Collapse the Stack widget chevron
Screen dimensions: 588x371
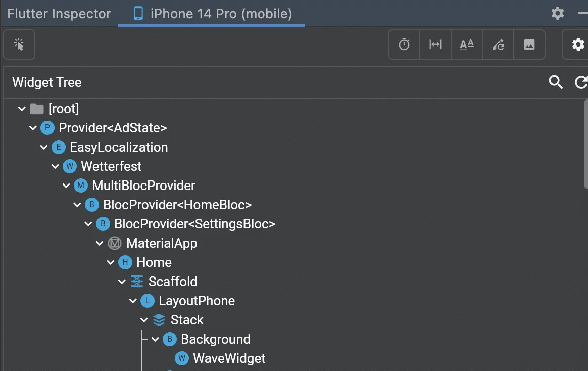(144, 320)
